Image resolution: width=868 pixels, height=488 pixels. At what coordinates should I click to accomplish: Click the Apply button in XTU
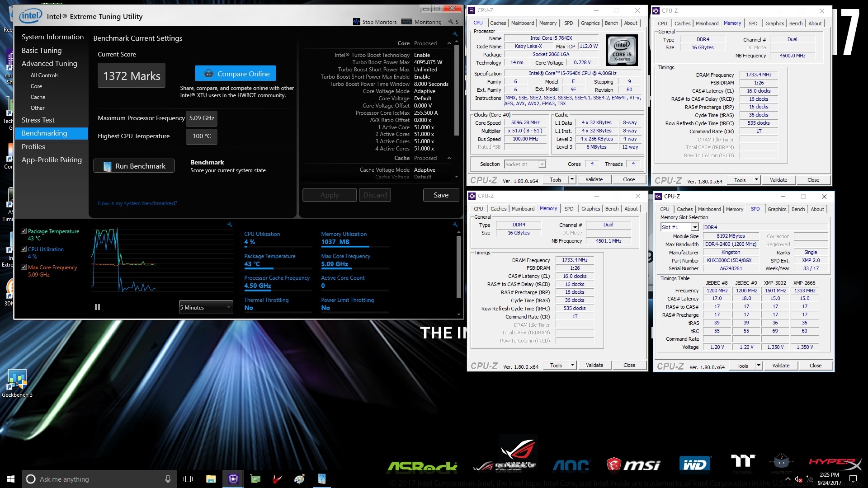(x=330, y=195)
